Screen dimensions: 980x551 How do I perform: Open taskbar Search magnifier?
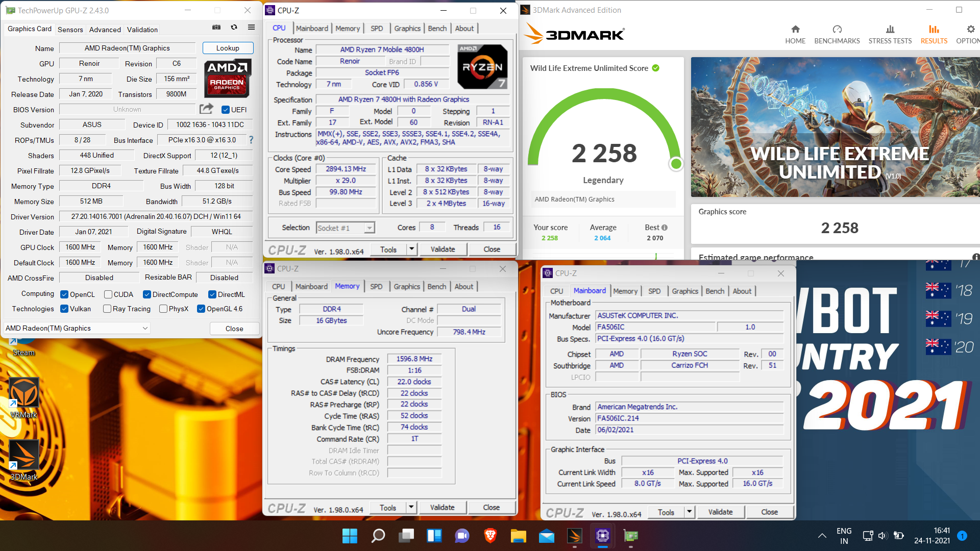point(378,536)
